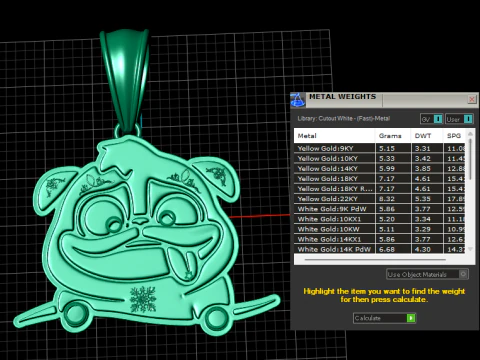Click the 5.15 grams value
This screenshot has width=480, height=360.
point(387,149)
